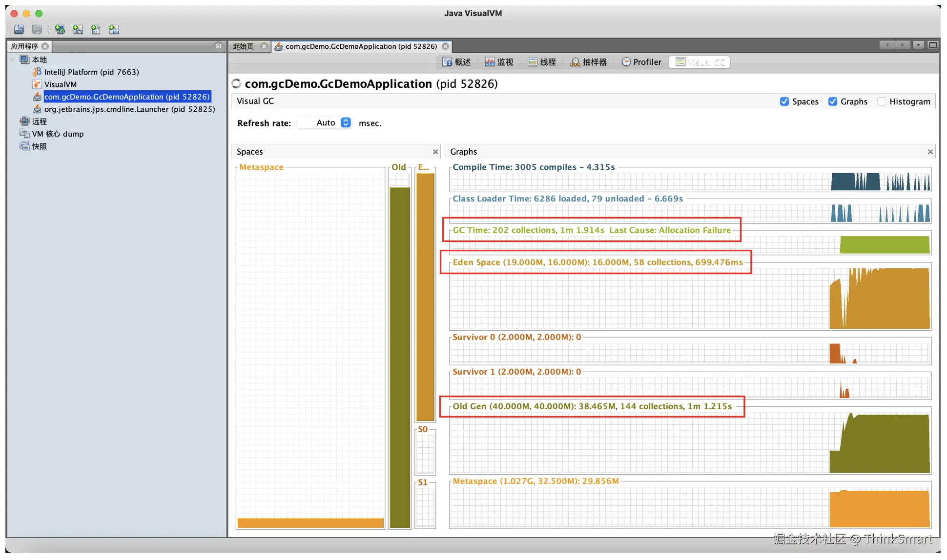Enable the Histogram checkbox
The image size is (947, 560).
click(x=882, y=101)
